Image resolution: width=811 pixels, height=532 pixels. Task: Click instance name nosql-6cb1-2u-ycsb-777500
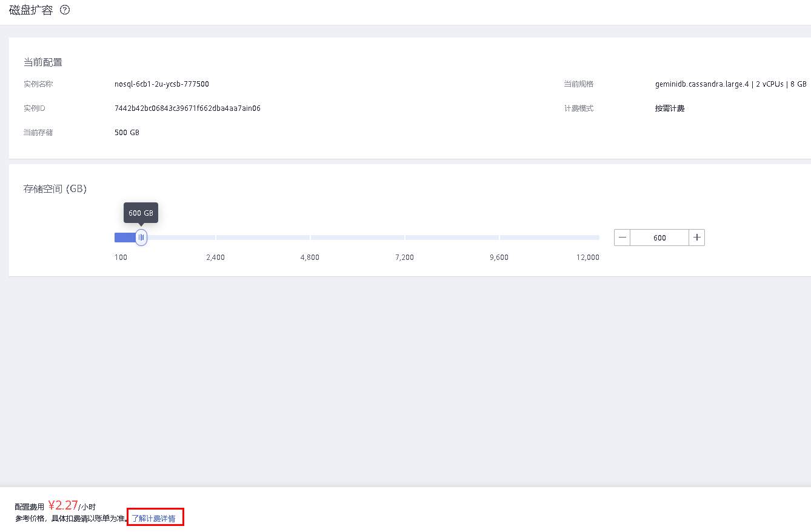(x=162, y=84)
